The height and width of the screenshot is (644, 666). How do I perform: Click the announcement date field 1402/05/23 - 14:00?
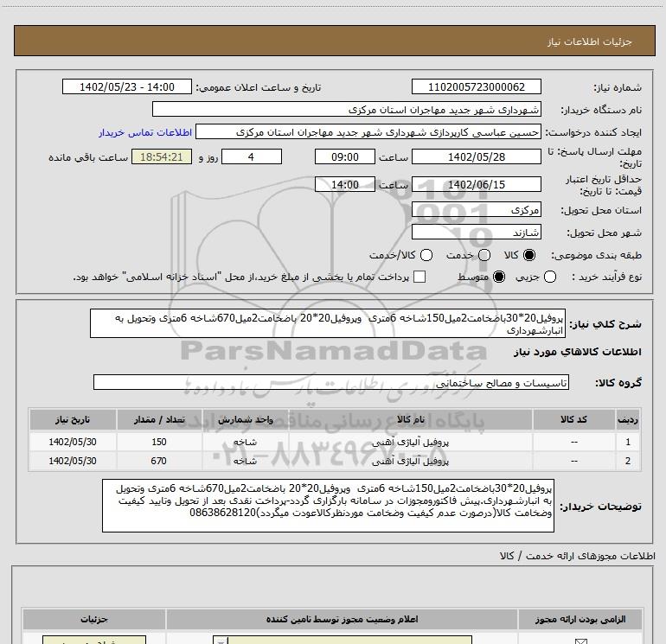[x=127, y=87]
